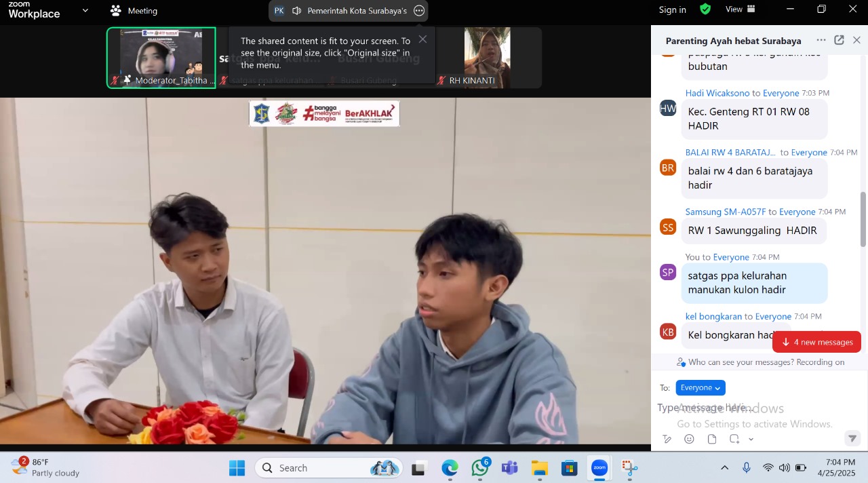
Task: Click the SS avatar in chat
Action: point(668,227)
